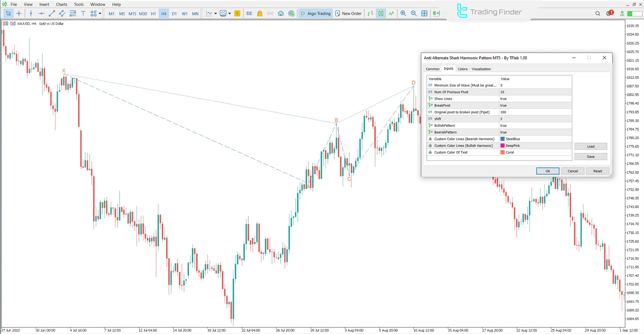The width and height of the screenshot is (644, 334).
Task: Switch timeframe to D1
Action: coord(174,14)
